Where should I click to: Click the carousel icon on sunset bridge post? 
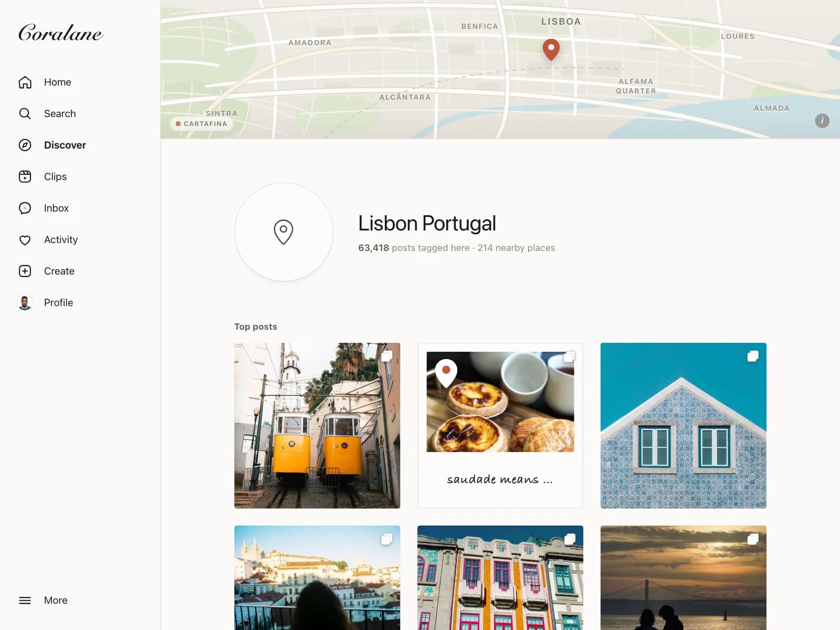753,539
